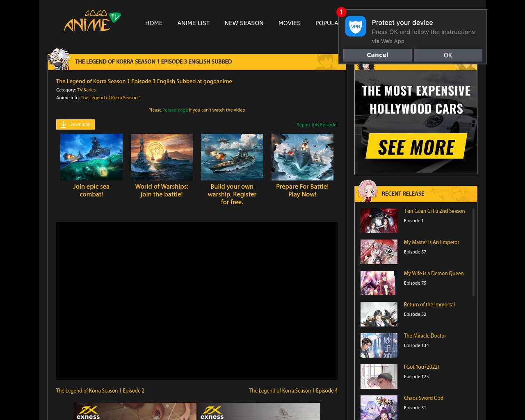Click 'Episode 134' under The Miracle Doctor
Screen dimensions: 525x420
[416, 345]
